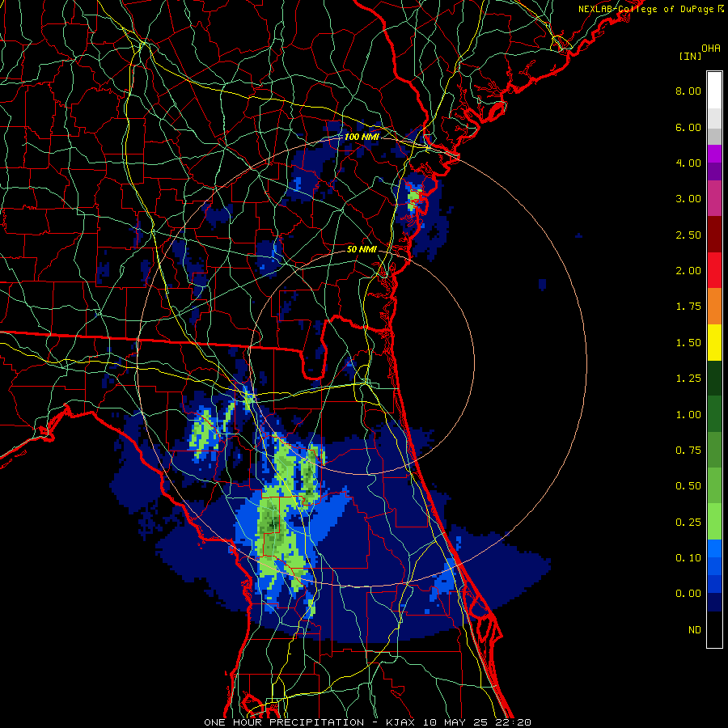Click the 0.50 legend value
Screen dimensions: 728x728
(x=688, y=486)
